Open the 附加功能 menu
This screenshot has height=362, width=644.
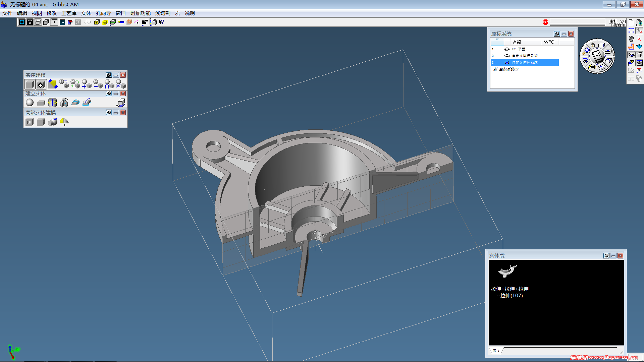(x=141, y=13)
